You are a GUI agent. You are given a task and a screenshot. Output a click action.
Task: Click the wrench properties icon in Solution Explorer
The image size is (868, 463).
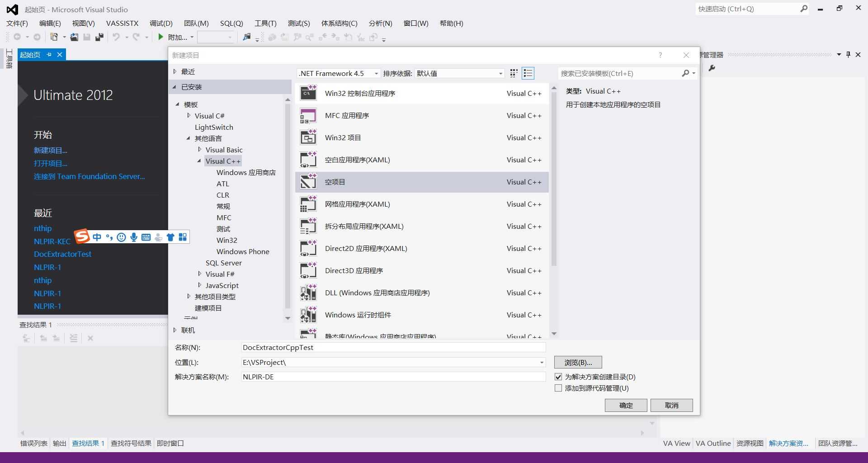click(712, 68)
